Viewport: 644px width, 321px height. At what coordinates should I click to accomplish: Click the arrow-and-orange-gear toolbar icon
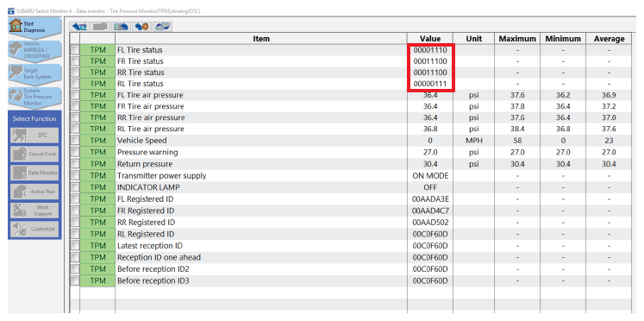(141, 27)
